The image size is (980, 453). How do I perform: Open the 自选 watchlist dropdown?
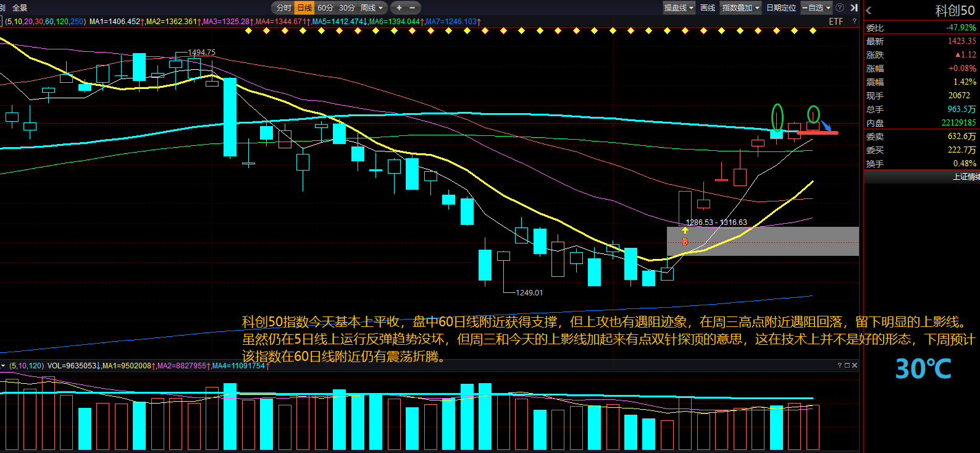(816, 8)
